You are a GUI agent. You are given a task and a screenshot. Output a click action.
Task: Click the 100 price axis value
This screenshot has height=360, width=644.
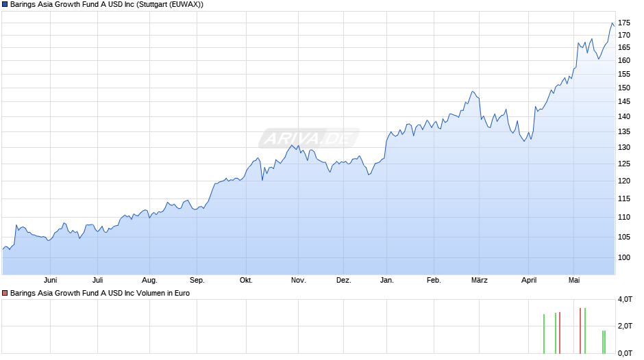click(x=624, y=257)
